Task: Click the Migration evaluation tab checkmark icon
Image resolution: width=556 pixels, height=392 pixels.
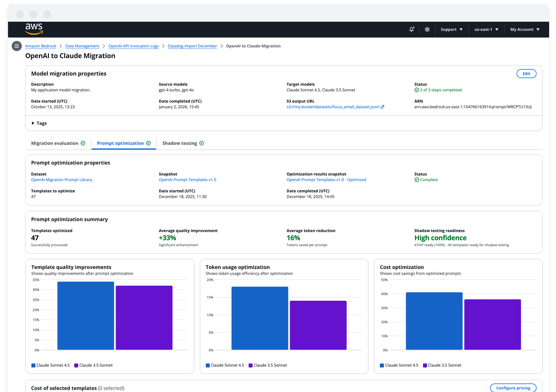Action: coord(83,143)
